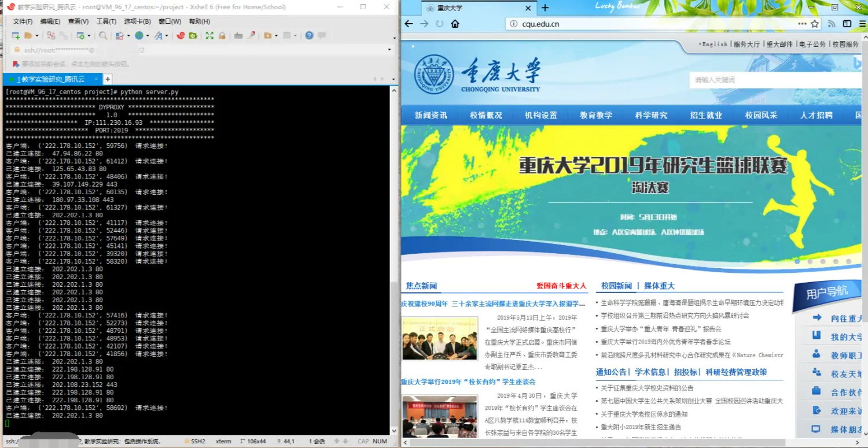Screen dimensions: 868x448
Task: Open the English link on university site
Action: click(715, 44)
